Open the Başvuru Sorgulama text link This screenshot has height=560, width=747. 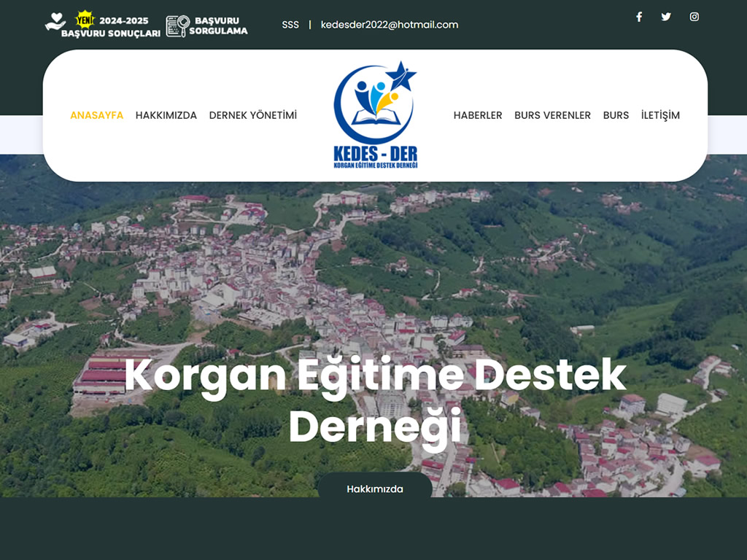(x=218, y=26)
